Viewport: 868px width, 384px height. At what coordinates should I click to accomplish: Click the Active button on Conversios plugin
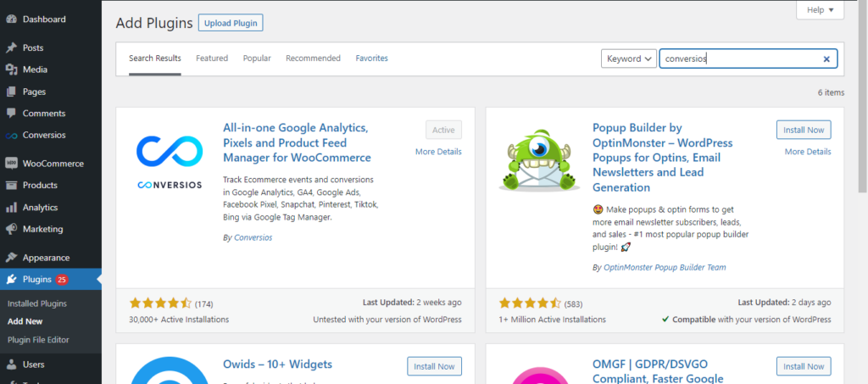click(443, 130)
